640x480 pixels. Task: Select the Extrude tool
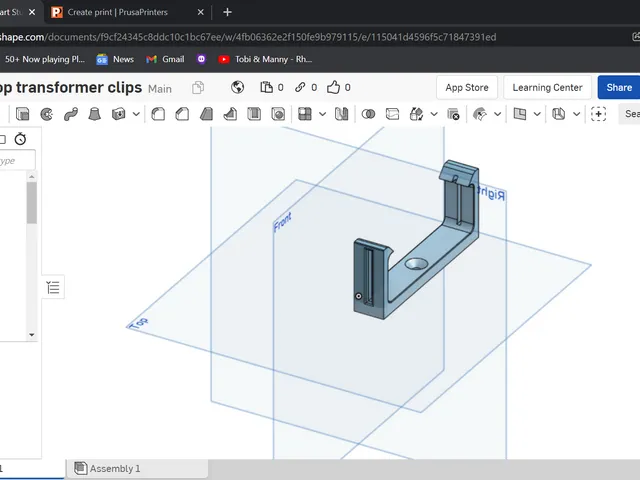pyautogui.click(x=22, y=114)
